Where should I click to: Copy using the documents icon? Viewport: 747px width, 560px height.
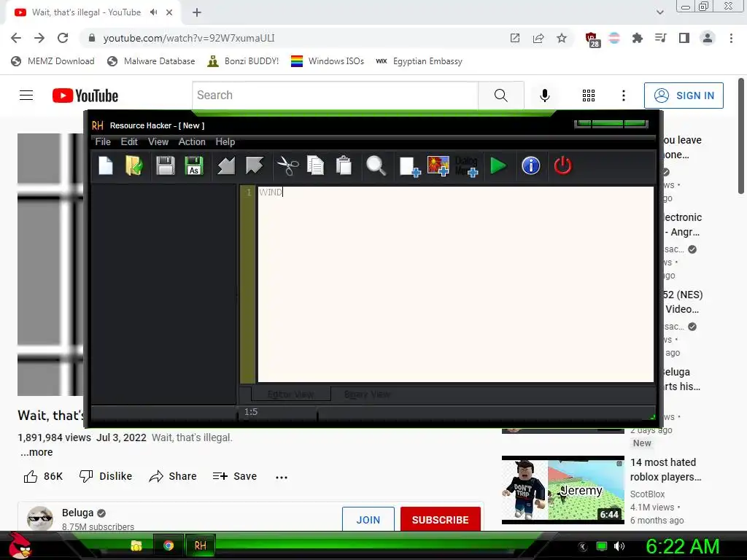tap(315, 166)
